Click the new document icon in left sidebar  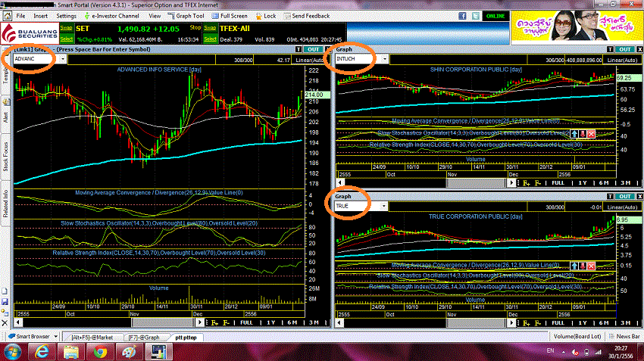click(x=5, y=291)
